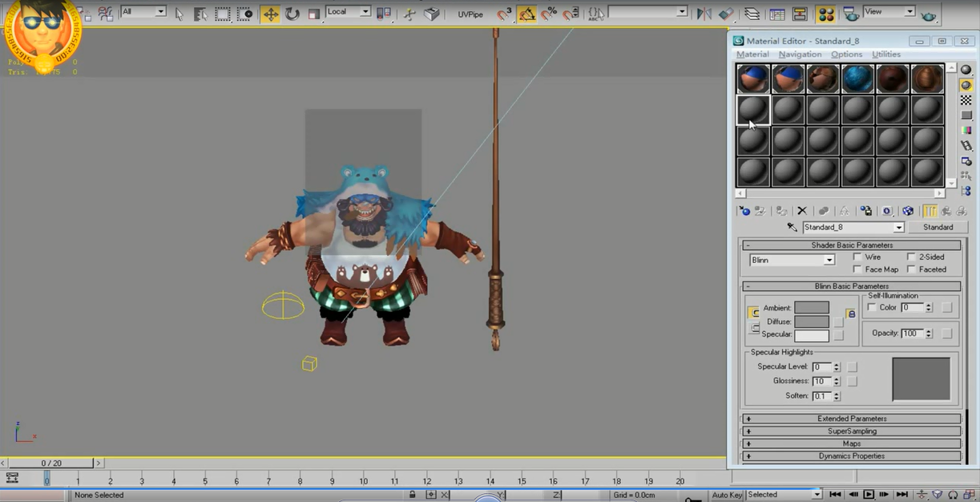Click the UVPipe toolbar button
This screenshot has width=980, height=502.
coord(470,14)
